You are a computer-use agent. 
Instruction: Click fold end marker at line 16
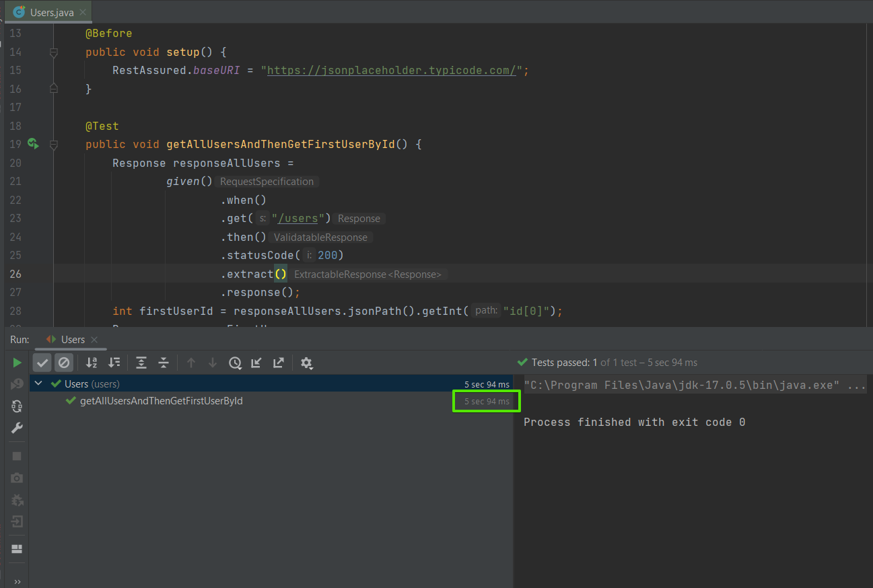coord(54,88)
